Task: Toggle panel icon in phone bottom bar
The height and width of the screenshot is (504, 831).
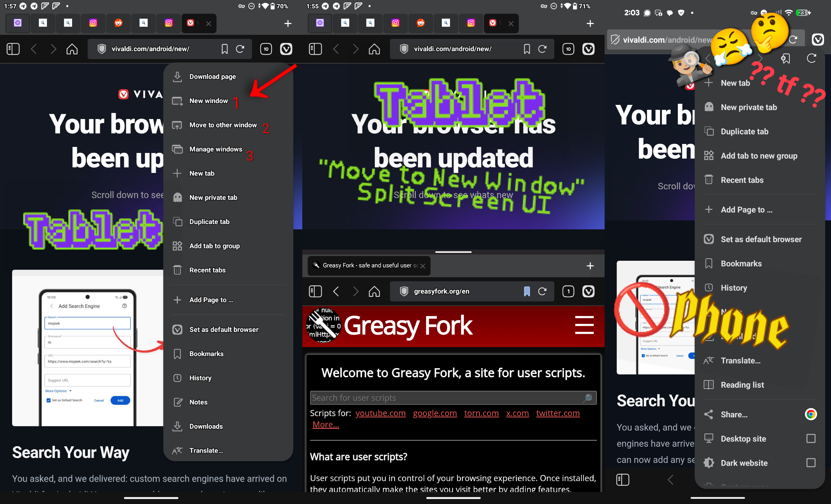Action: tap(623, 480)
